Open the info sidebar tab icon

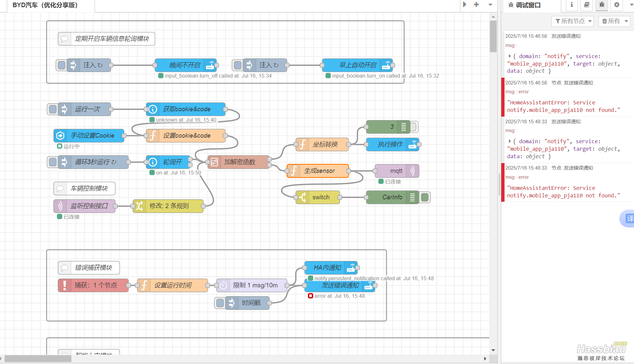pyautogui.click(x=572, y=5)
